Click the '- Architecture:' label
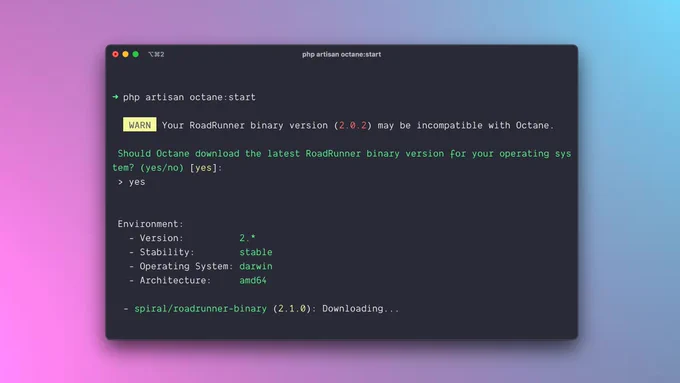This screenshot has height=383, width=680. click(x=170, y=280)
